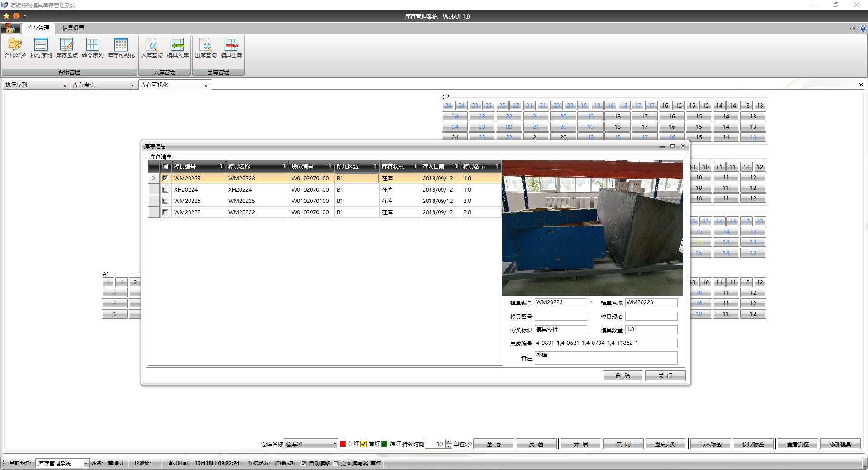Open the 库存状态 column filter
868x470 pixels.
coord(415,167)
